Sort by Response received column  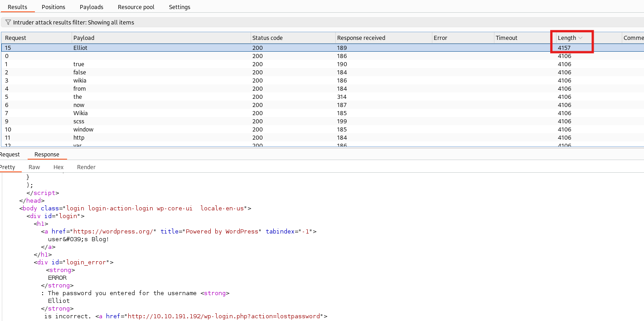(361, 38)
